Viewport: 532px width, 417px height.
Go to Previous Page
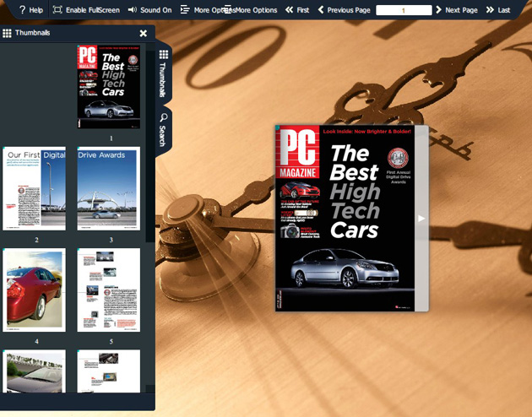coord(344,10)
